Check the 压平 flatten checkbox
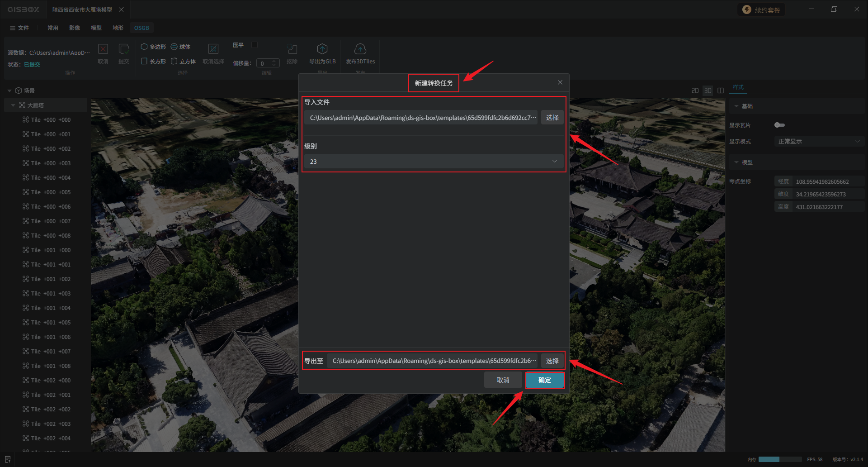 (255, 45)
